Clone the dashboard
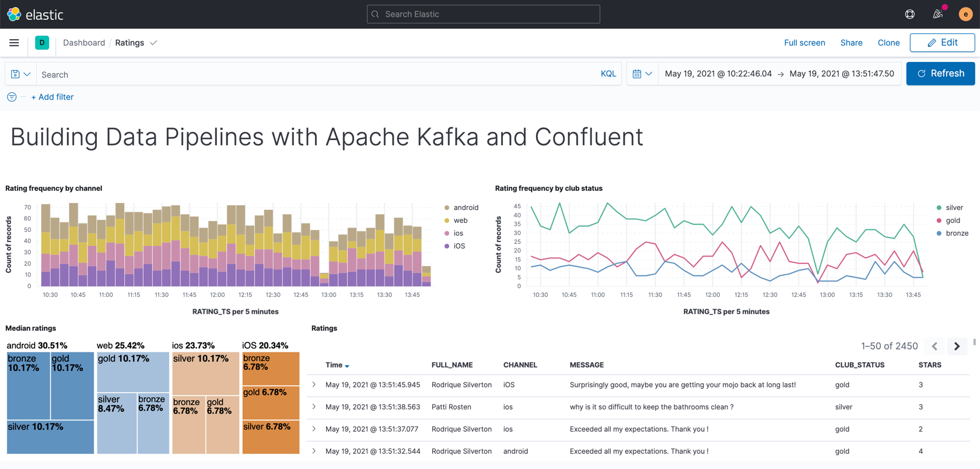Screen dimensions: 980x469 point(888,43)
